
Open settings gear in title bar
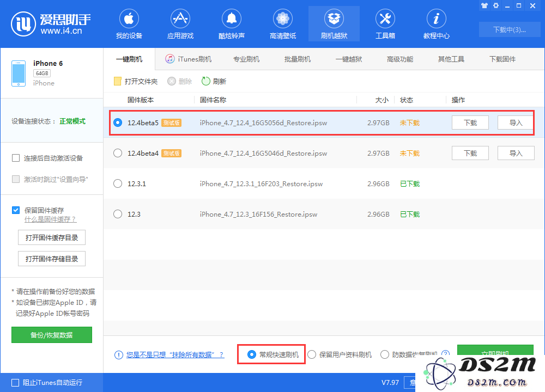pos(496,5)
